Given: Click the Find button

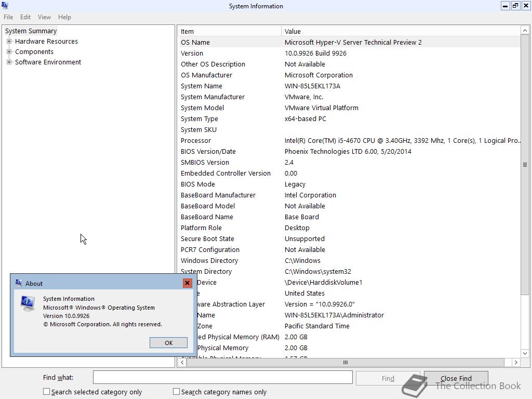Looking at the screenshot, I should [x=388, y=378].
